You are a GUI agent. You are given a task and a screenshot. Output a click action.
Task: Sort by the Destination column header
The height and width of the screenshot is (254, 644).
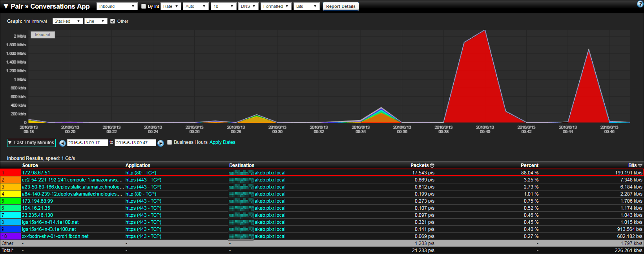(x=242, y=165)
